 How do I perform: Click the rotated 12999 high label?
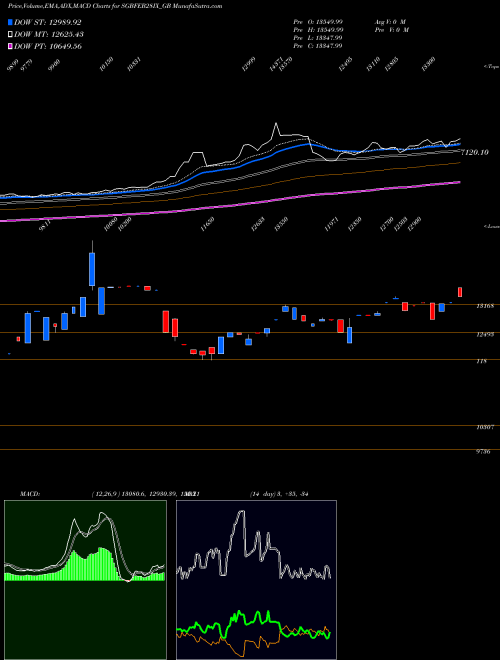[249, 64]
